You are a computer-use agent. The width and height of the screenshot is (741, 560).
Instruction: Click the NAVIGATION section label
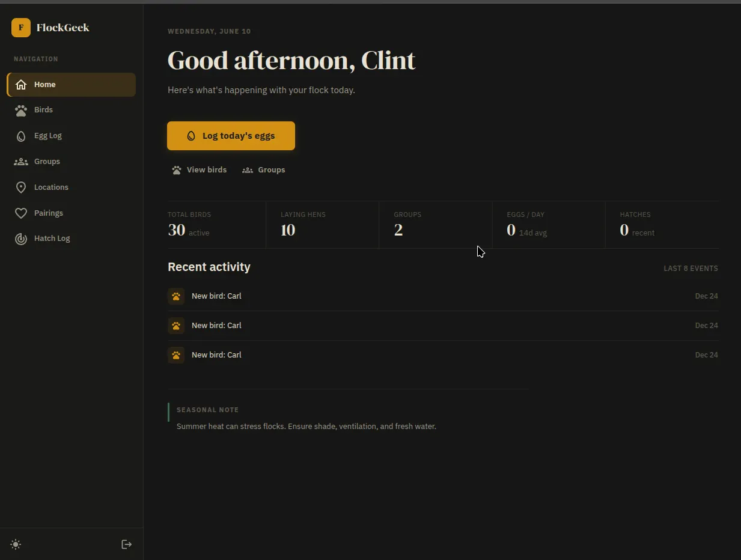(x=36, y=59)
